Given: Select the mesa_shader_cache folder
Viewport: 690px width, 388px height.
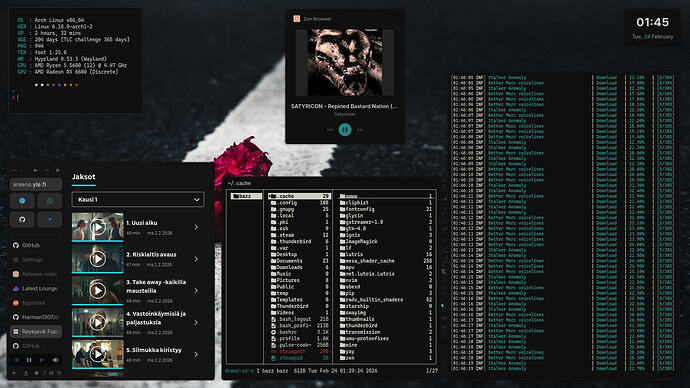Looking at the screenshot, I should (386, 261).
